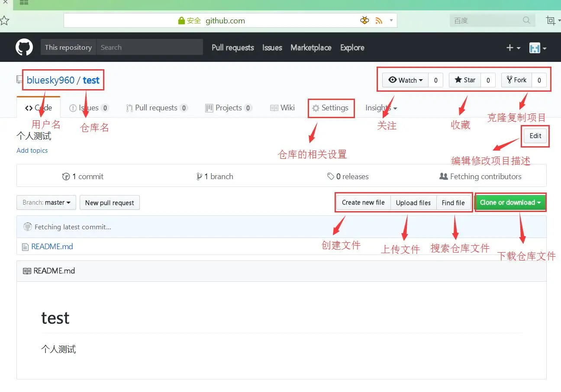
Task: Click the stargazers count next to Star
Action: tap(488, 80)
